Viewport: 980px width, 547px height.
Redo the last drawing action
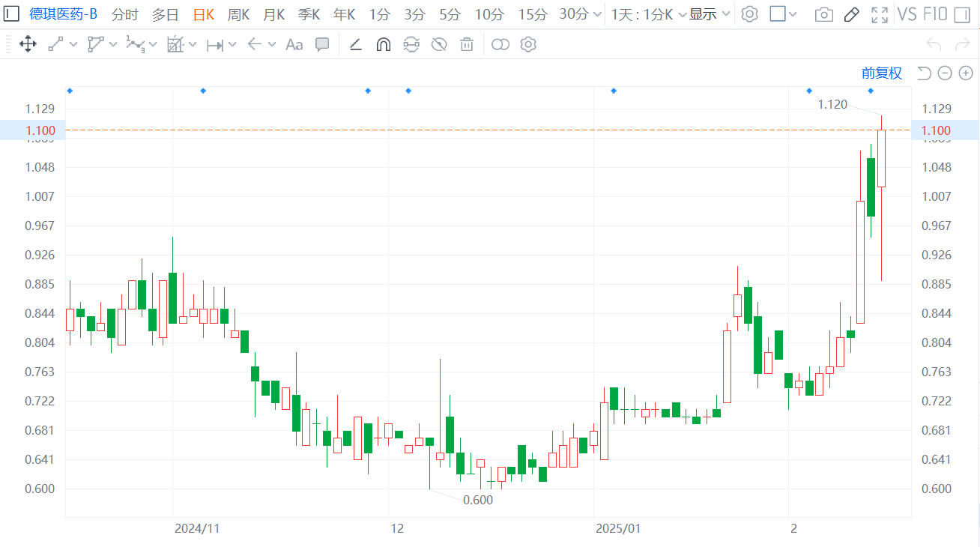pyautogui.click(x=963, y=44)
